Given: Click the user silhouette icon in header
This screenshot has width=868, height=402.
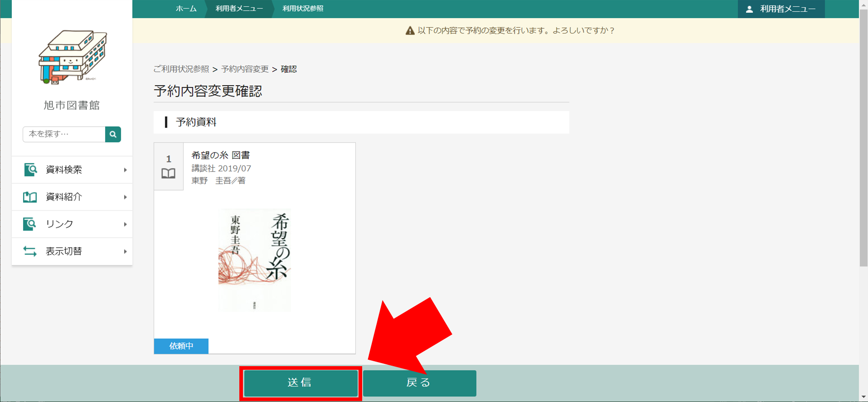Looking at the screenshot, I should point(749,9).
